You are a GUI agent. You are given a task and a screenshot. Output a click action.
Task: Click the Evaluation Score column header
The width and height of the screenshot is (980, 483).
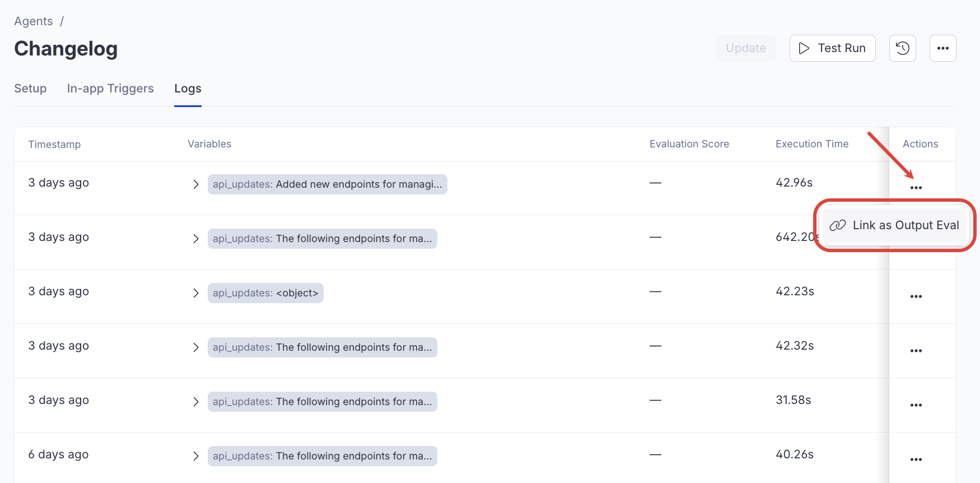(x=689, y=144)
